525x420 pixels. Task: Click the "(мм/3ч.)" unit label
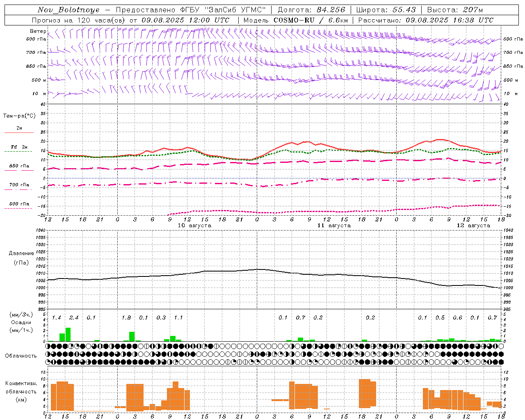21,315
